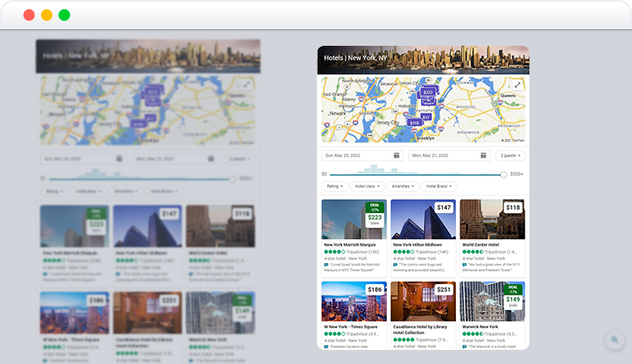Click the yellow window minimize button

pos(47,15)
